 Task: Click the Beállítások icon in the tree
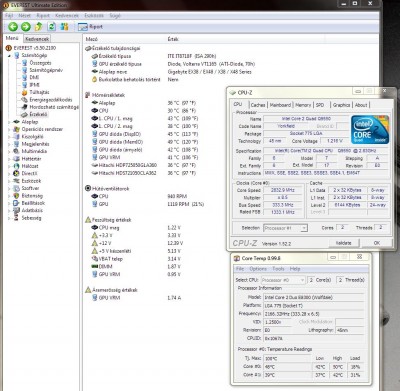[16, 203]
